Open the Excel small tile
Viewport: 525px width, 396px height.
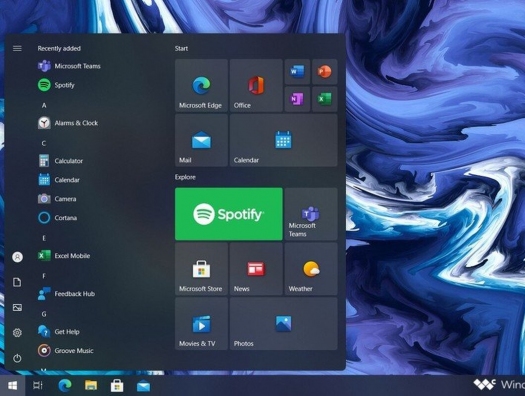(x=324, y=99)
